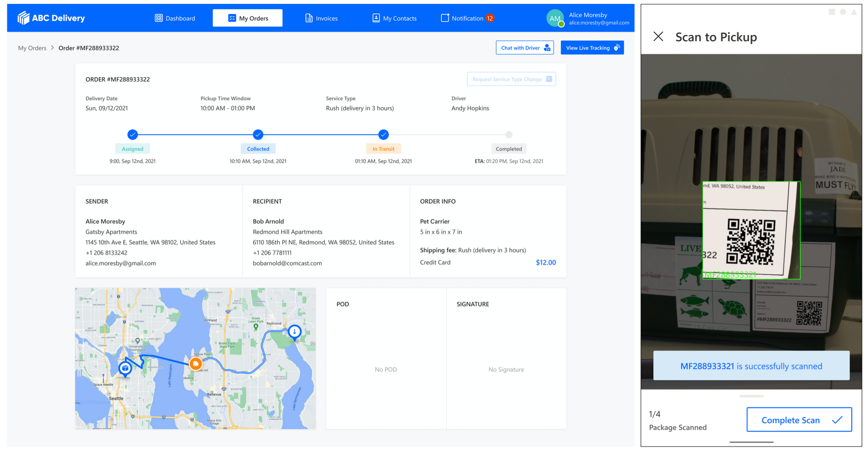
Task: Click driver name Andy Hopkins
Action: click(x=470, y=108)
